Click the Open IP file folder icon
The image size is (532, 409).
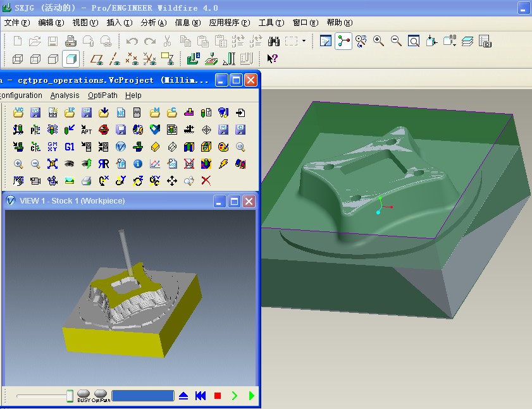pyautogui.click(x=70, y=113)
